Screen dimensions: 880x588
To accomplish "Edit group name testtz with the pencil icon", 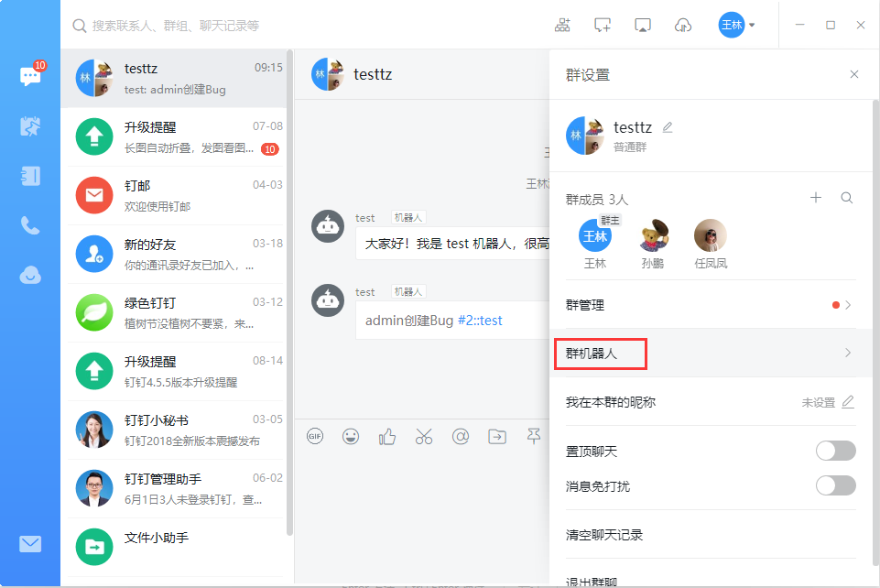I will (x=668, y=127).
